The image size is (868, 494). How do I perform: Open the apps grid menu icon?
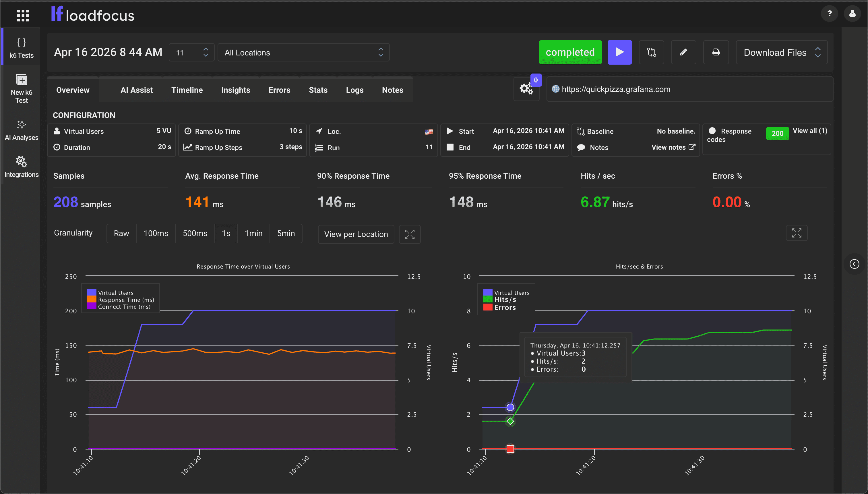click(x=23, y=15)
